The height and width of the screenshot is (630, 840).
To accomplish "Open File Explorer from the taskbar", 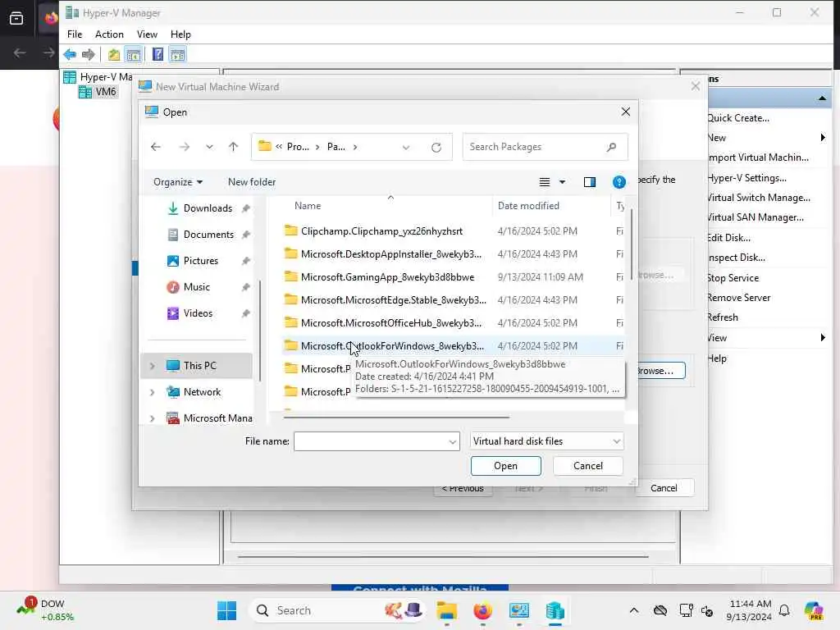I will [x=446, y=610].
